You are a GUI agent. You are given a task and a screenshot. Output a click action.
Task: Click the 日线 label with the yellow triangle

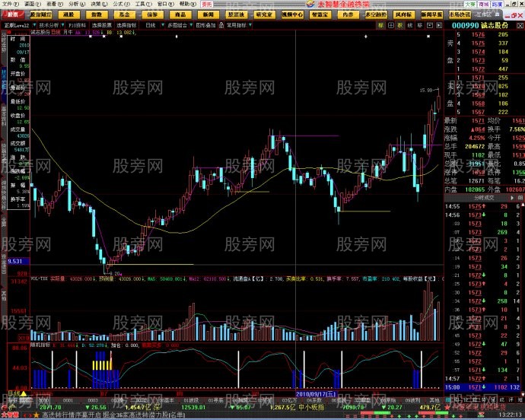pyautogui.click(x=17, y=394)
